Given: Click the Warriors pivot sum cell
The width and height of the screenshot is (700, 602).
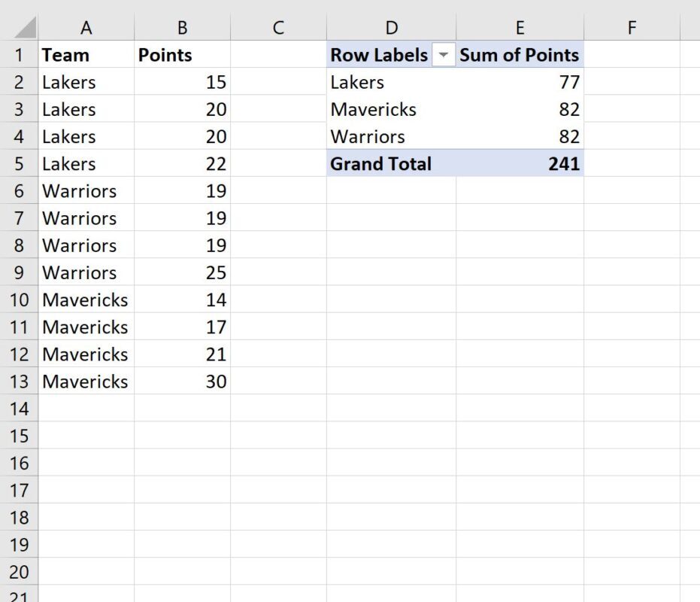Looking at the screenshot, I should point(520,137).
